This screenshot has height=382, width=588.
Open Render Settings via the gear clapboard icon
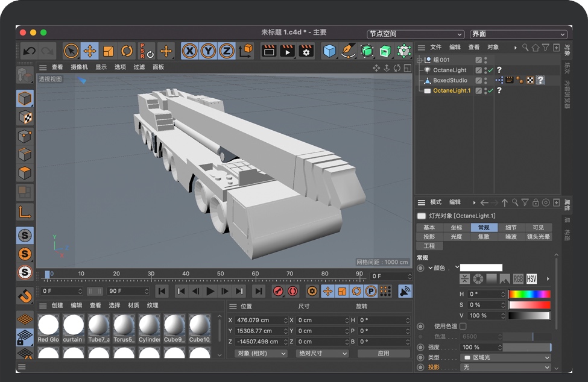[x=306, y=52]
